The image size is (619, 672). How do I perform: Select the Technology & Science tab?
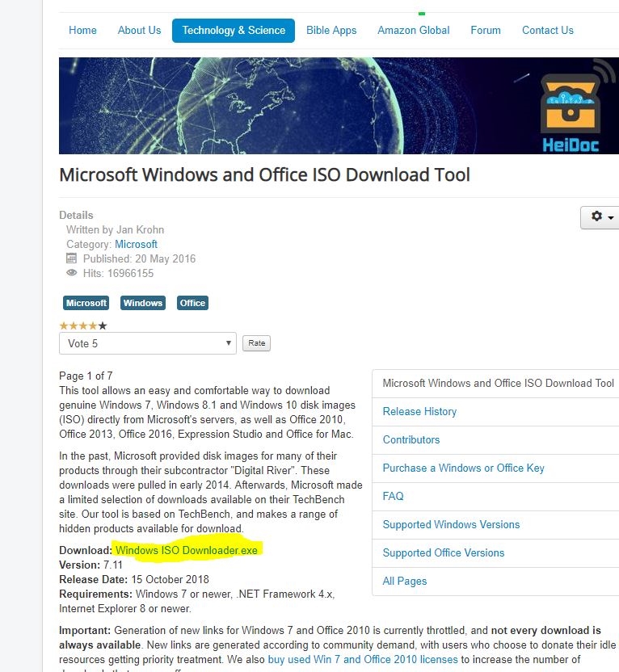point(234,31)
